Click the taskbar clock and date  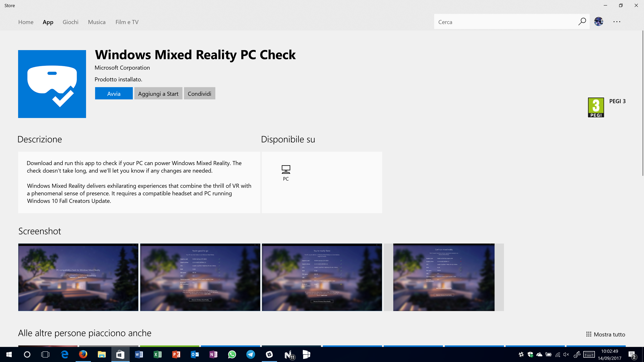pyautogui.click(x=609, y=354)
